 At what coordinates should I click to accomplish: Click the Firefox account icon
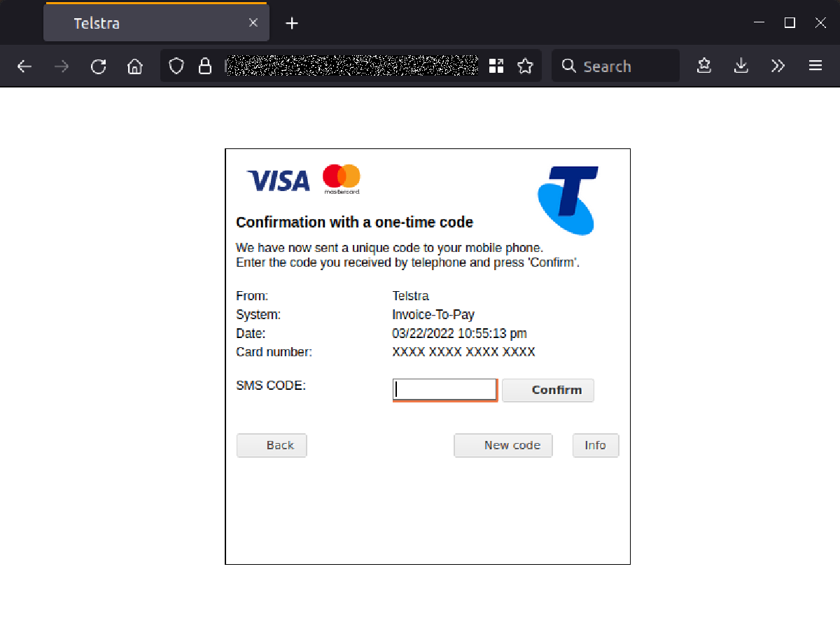(x=703, y=65)
